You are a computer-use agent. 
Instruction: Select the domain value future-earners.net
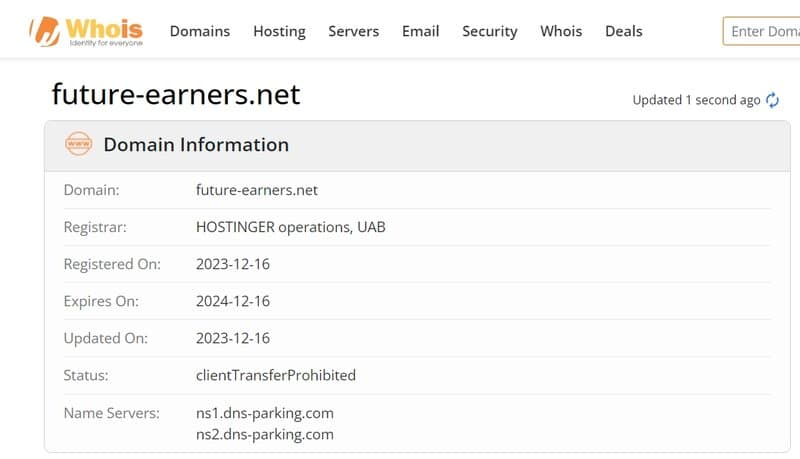pos(257,190)
